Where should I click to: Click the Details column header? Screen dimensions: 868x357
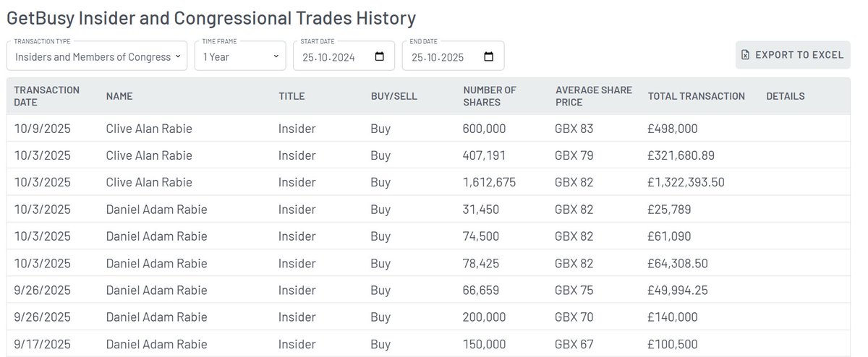(785, 96)
